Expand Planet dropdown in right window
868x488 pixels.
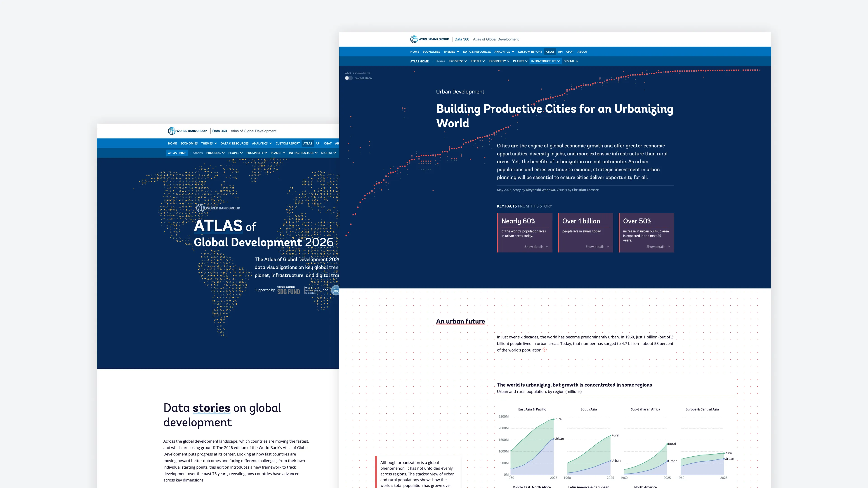tap(520, 61)
